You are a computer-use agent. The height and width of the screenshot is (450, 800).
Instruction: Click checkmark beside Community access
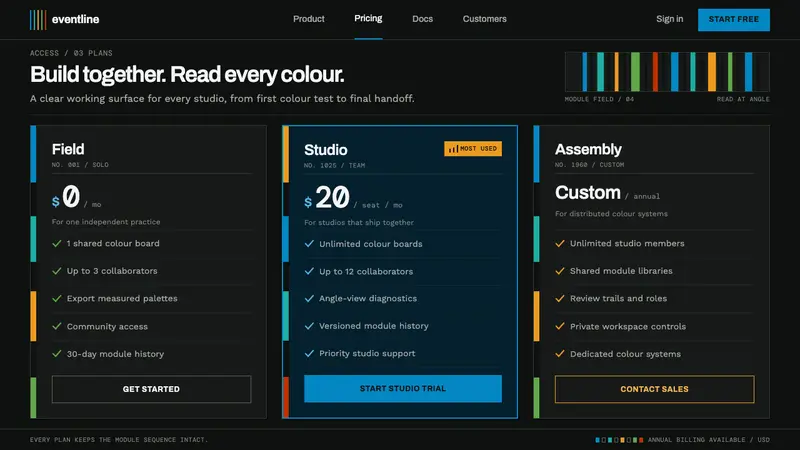click(x=57, y=326)
